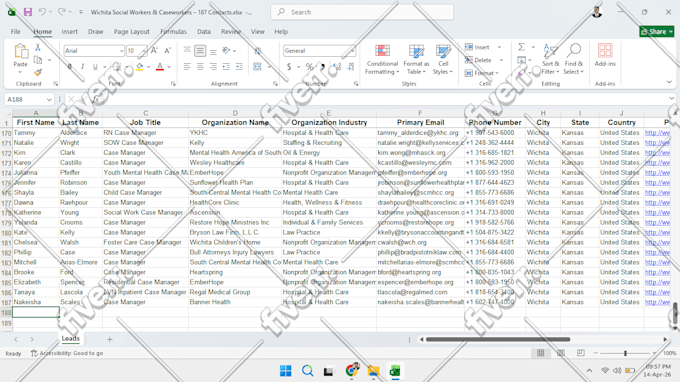
Task: Switch to Page Break Preview icon
Action: click(581, 353)
